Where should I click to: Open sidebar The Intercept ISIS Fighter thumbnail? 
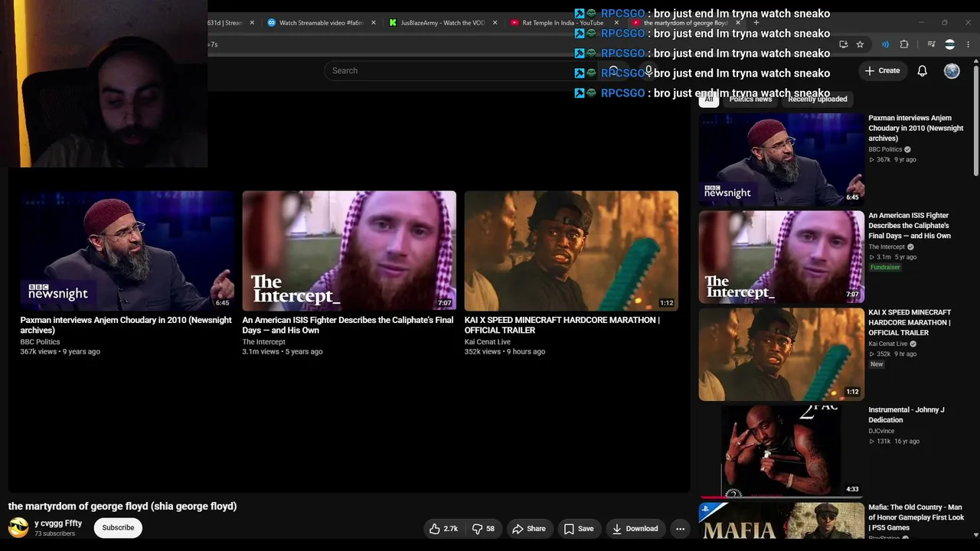(x=781, y=257)
